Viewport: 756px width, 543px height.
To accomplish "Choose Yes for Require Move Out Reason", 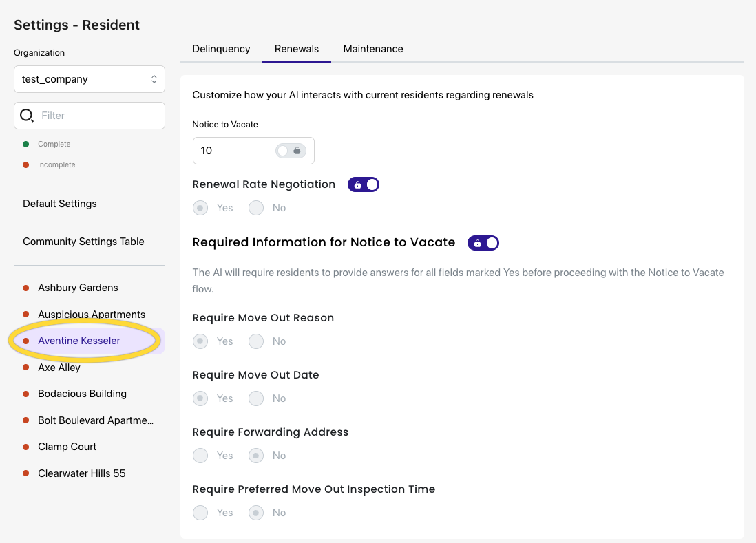I will coord(200,341).
